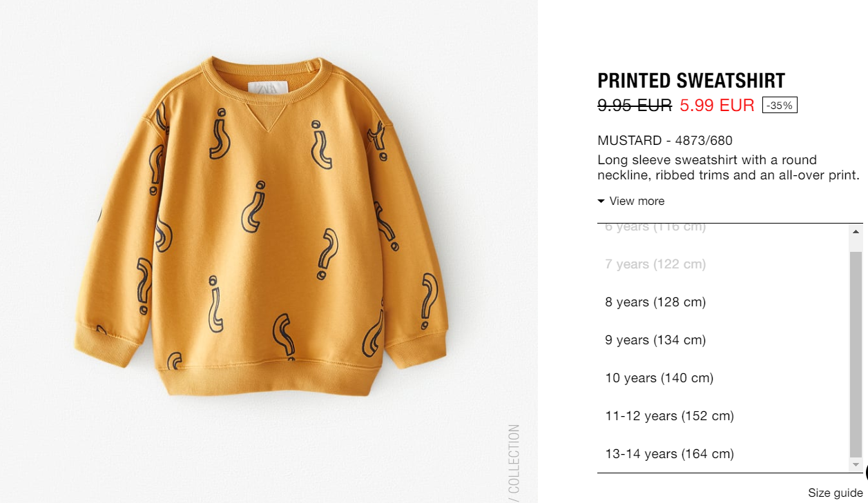The width and height of the screenshot is (868, 503).
Task: Click the PRINTED SWEATSHIRT product title
Action: [691, 81]
